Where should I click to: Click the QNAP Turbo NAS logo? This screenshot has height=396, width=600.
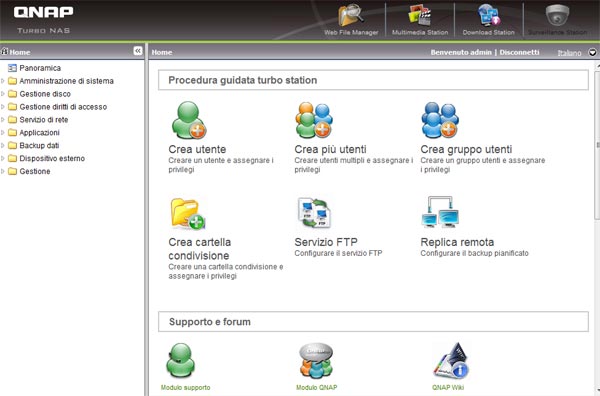click(43, 20)
